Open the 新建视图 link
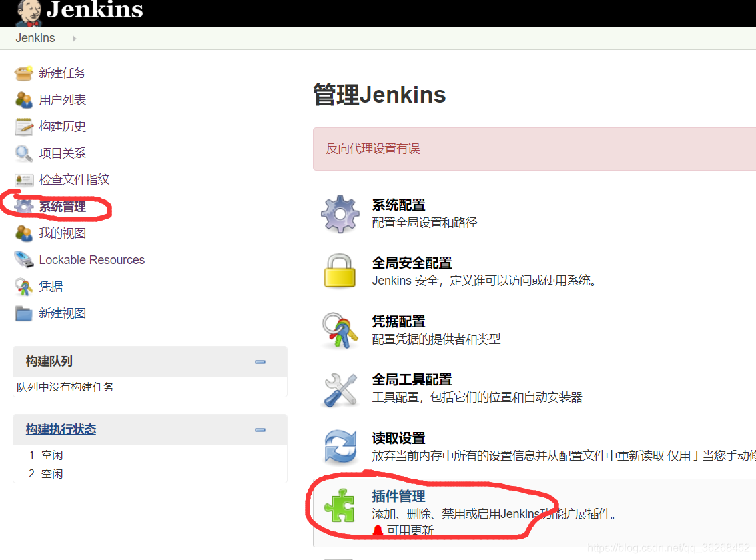Screen dimensions: 756x560 click(x=62, y=313)
